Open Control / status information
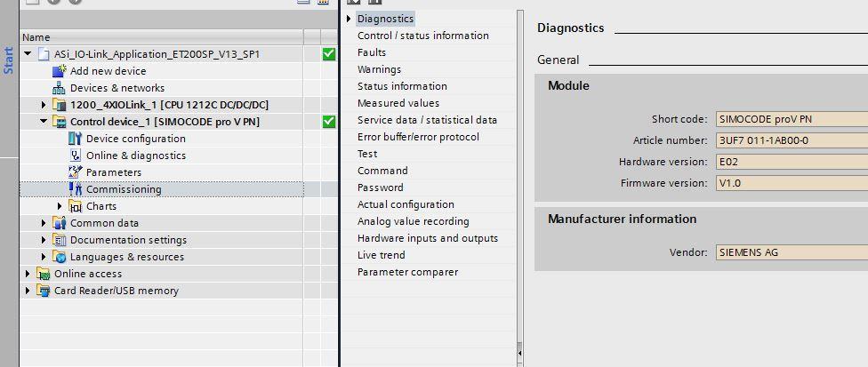Image resolution: width=868 pixels, height=367 pixels. point(423,36)
